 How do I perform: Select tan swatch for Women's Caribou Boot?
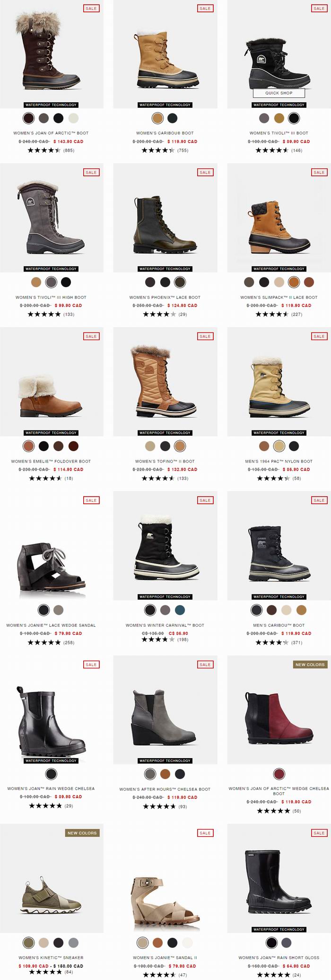point(157,118)
